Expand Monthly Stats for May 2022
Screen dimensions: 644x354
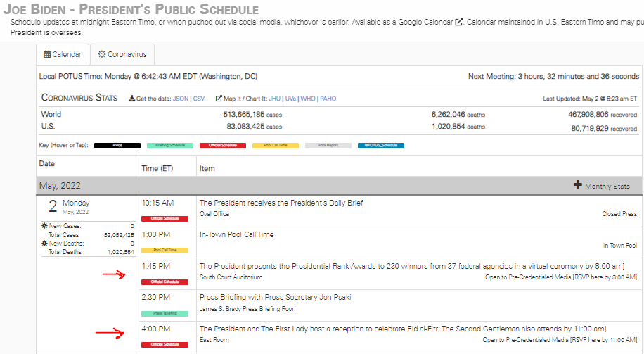[601, 185]
